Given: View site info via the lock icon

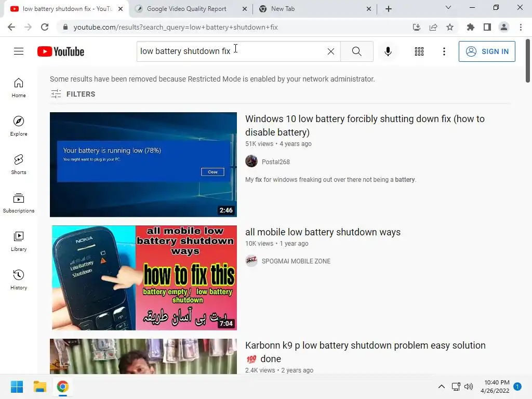Looking at the screenshot, I should (x=65, y=27).
